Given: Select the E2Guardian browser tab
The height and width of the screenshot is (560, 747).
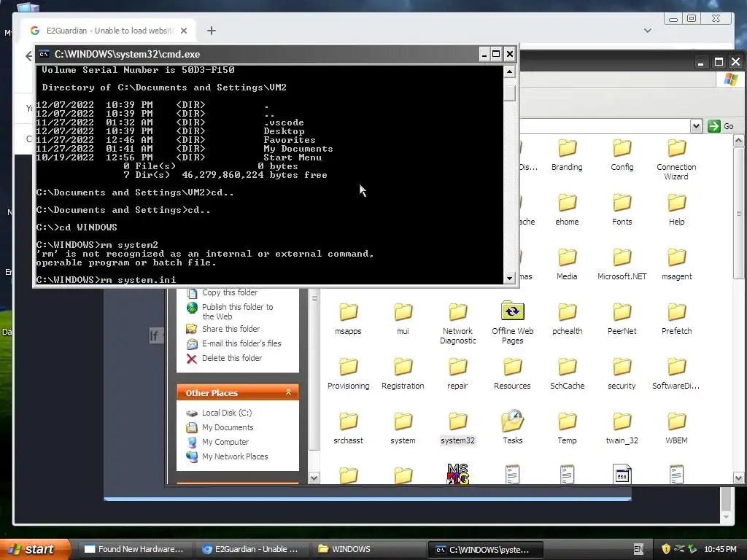Looking at the screenshot, I should [x=109, y=31].
